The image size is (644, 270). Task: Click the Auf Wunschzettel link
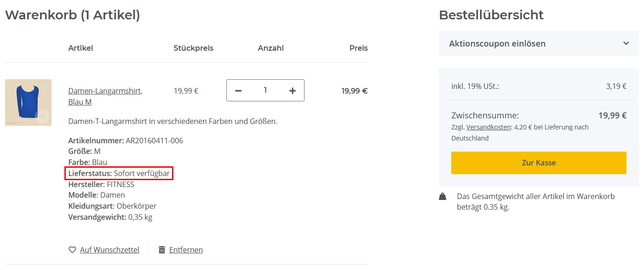(109, 250)
